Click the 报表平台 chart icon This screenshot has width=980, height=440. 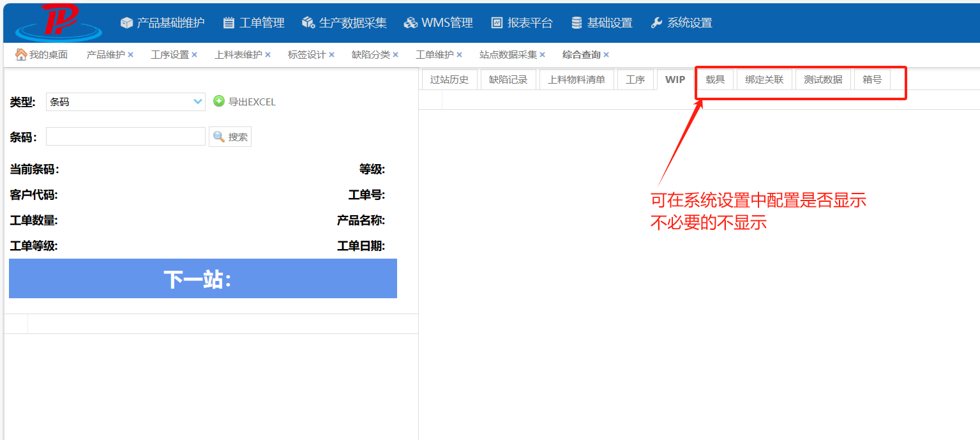click(x=497, y=23)
